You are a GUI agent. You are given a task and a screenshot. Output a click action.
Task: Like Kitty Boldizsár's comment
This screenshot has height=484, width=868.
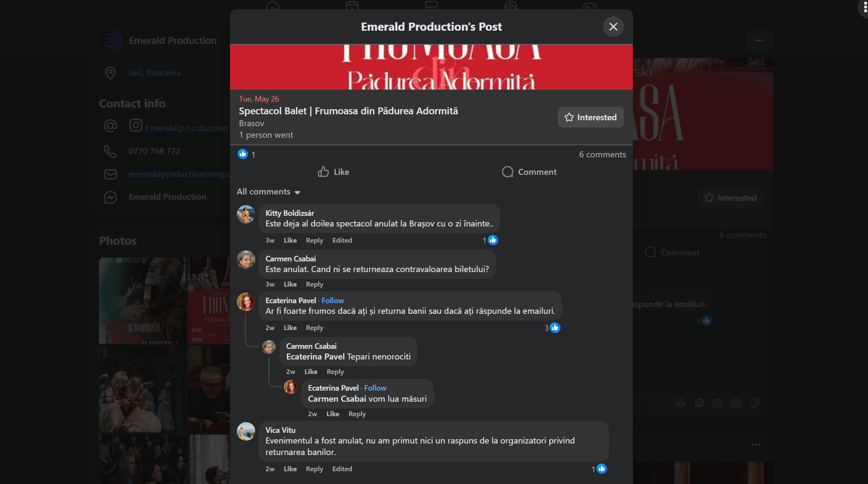[x=290, y=241]
